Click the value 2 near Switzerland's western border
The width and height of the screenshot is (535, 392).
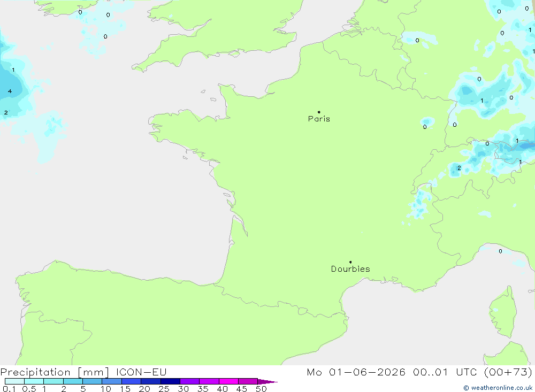(459, 168)
